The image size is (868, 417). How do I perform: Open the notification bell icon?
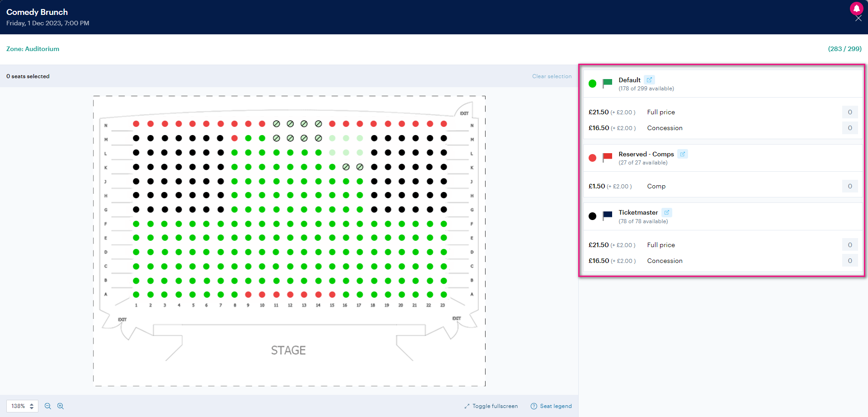[856, 8]
